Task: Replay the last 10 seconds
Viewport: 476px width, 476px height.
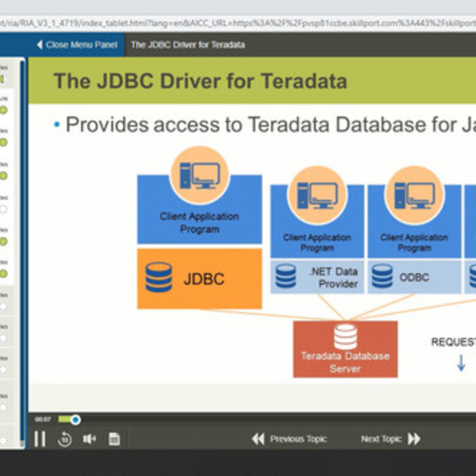Action: tap(65, 439)
